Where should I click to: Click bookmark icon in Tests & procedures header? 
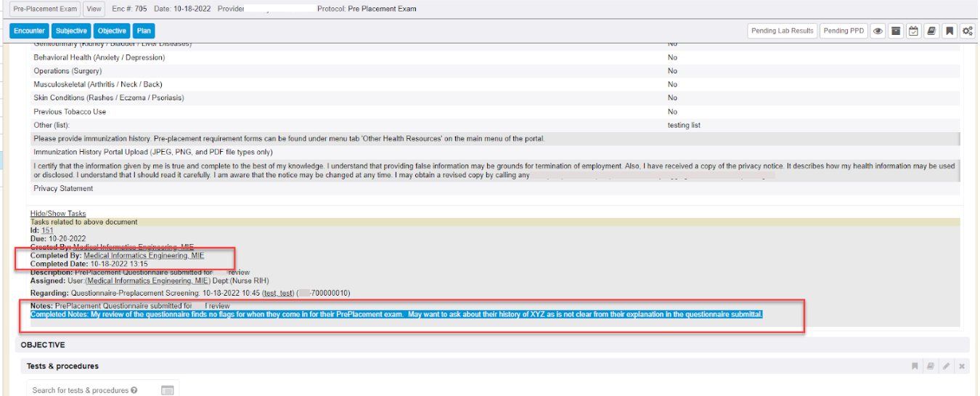(x=915, y=366)
